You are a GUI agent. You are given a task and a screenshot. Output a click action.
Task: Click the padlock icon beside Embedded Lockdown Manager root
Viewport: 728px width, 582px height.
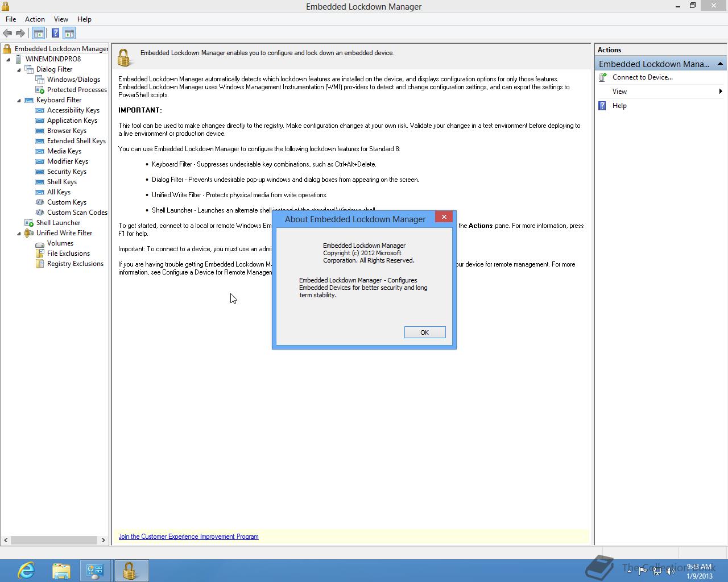point(7,49)
